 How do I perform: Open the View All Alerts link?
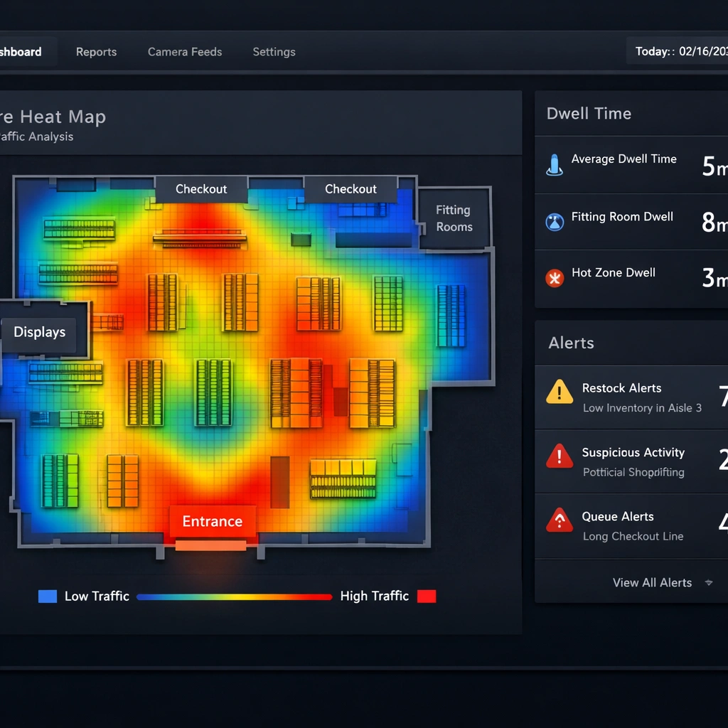(652, 583)
